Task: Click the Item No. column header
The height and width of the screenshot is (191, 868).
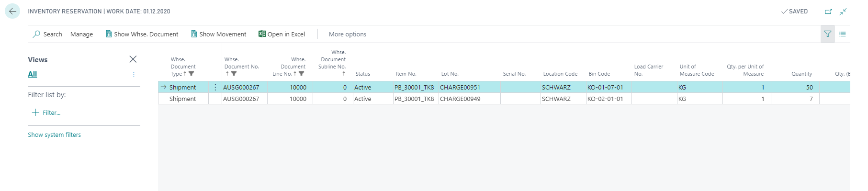Action: pos(406,74)
